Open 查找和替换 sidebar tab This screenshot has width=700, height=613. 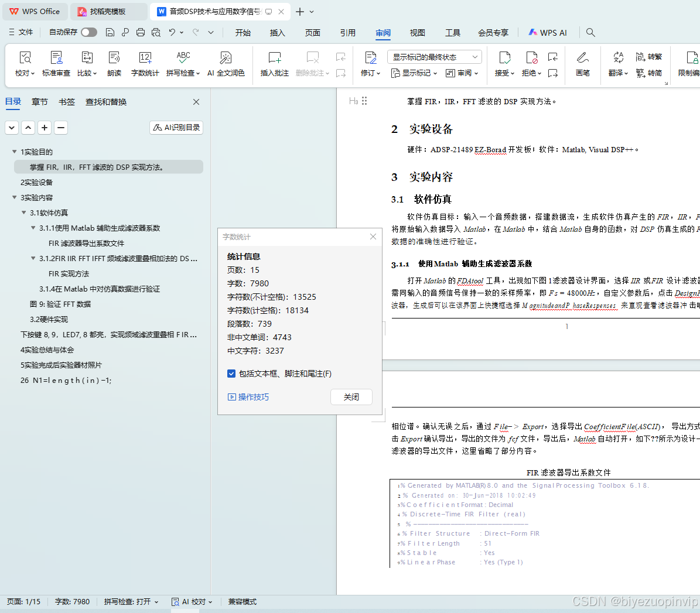point(106,102)
